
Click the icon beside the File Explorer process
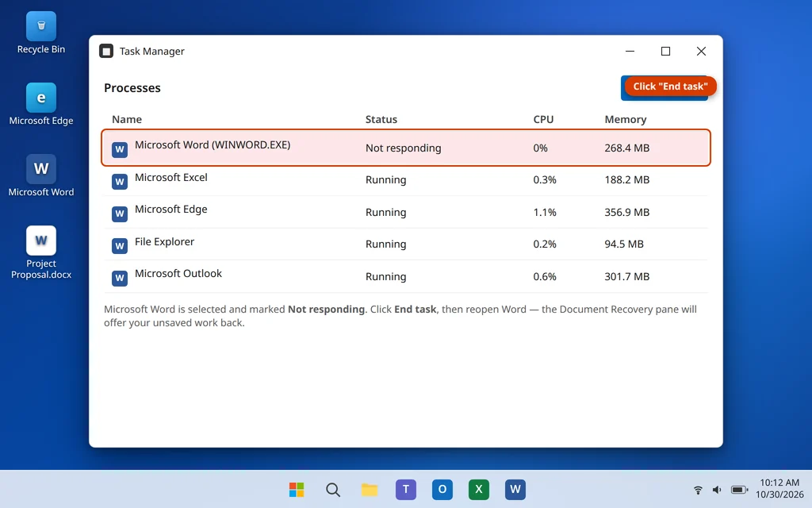click(x=120, y=246)
